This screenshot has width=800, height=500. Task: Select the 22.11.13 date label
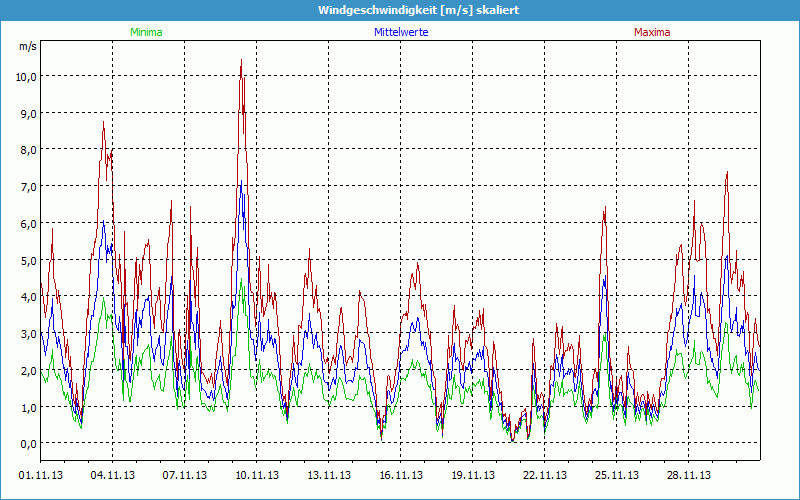[545, 476]
